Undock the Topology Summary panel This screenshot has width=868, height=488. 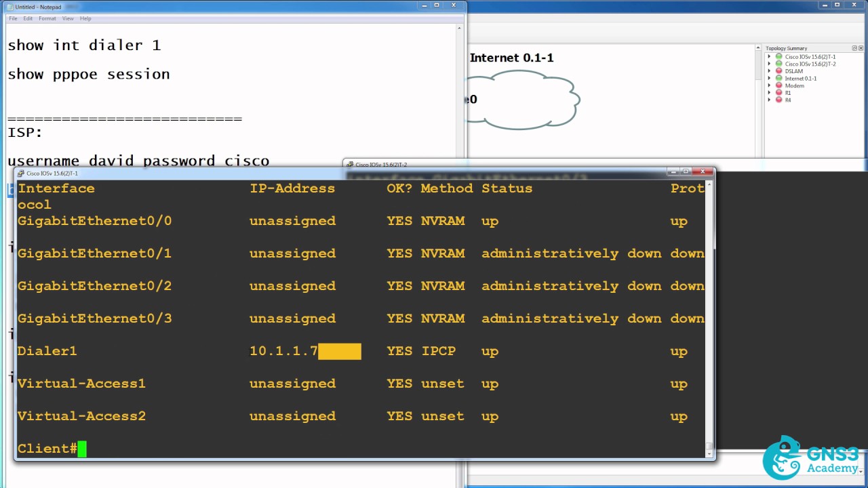pos(856,48)
